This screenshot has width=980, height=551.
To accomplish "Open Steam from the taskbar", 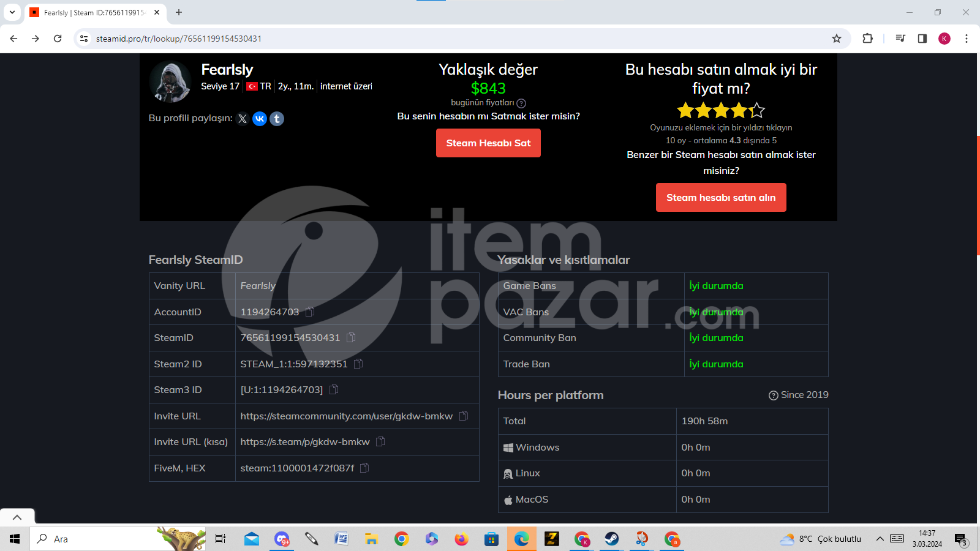I will click(612, 539).
